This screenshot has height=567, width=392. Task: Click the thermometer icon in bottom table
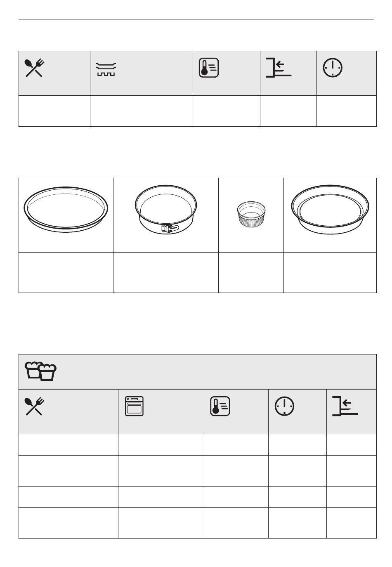click(220, 406)
